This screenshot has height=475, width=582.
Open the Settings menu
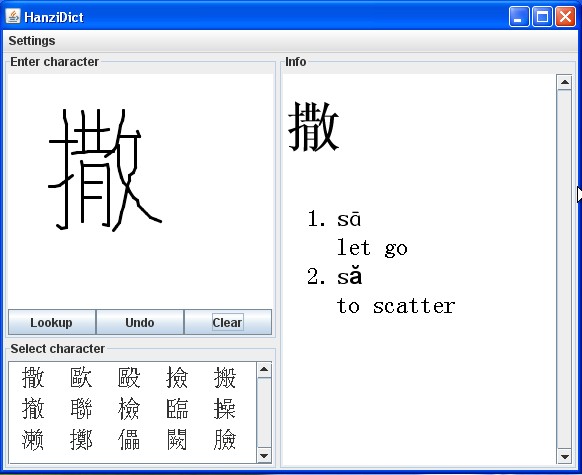(32, 40)
